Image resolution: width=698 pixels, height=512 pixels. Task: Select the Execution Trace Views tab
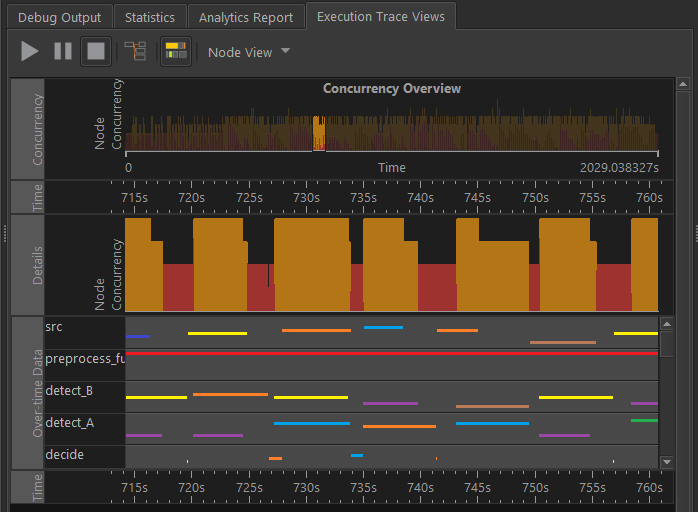click(x=380, y=17)
